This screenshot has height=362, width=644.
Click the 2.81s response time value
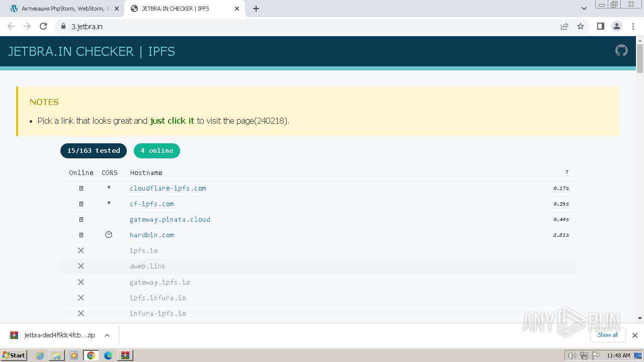[561, 235]
